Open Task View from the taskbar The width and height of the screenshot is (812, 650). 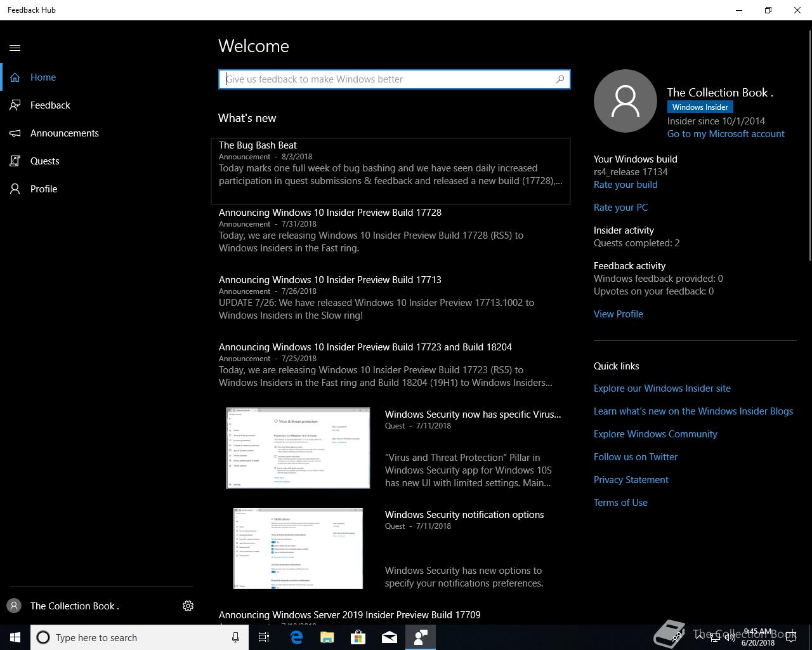[264, 637]
